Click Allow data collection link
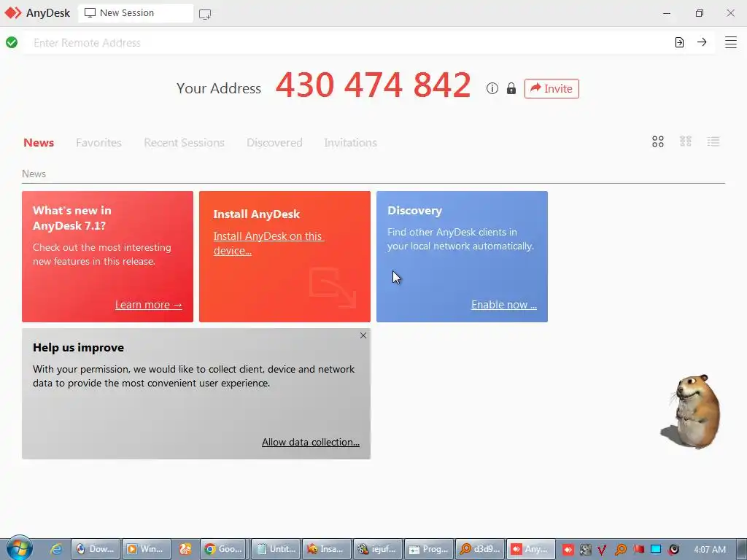The image size is (747, 560). 311,442
